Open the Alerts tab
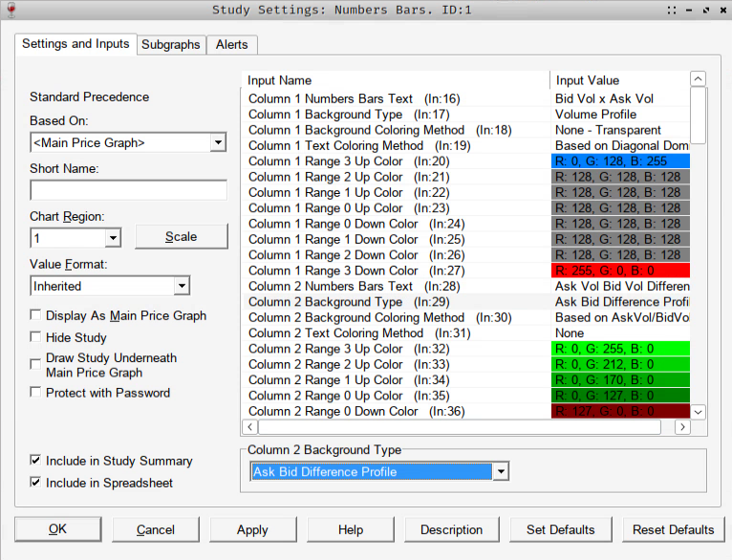Viewport: 732px width, 560px height. click(x=231, y=44)
